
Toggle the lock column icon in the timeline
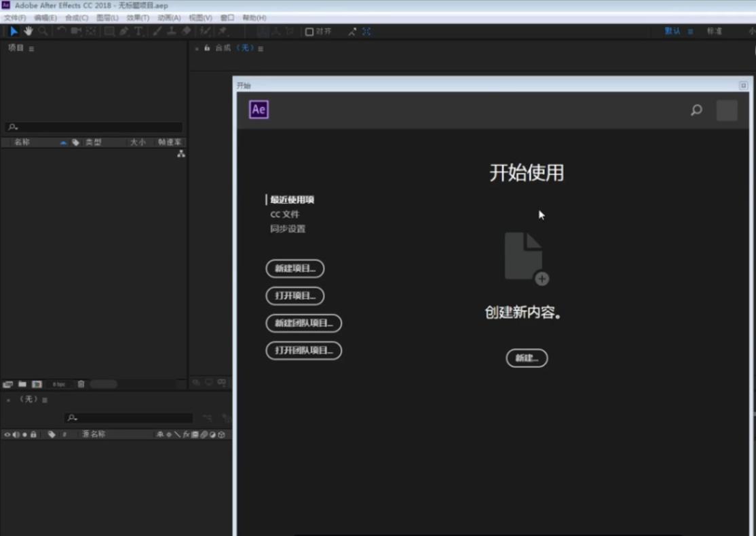coord(34,434)
